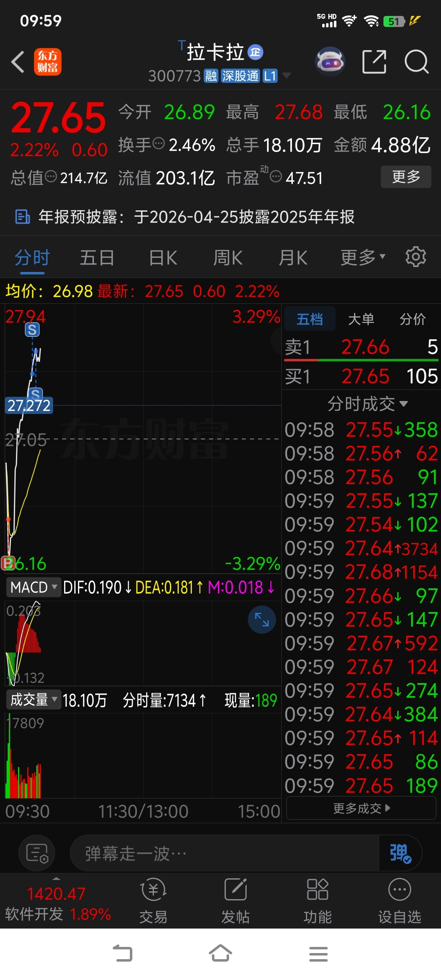Tap the announcement document icon
The image size is (441, 980).
click(x=22, y=217)
